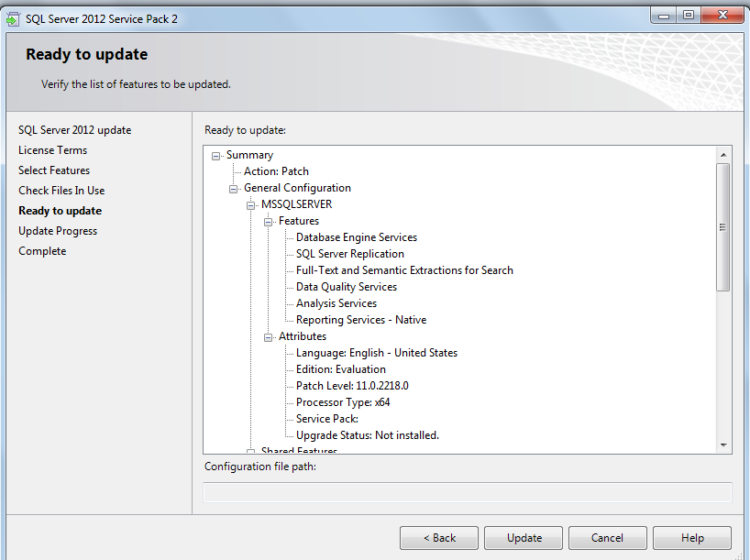The width and height of the screenshot is (750, 560).
Task: Click the summary tree scrollbar thumb
Action: pos(723,226)
